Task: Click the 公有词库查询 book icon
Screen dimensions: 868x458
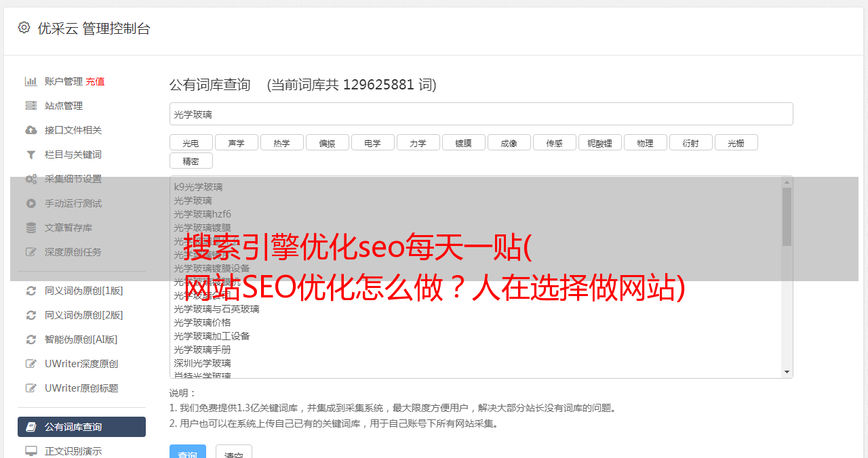Action: pyautogui.click(x=31, y=427)
